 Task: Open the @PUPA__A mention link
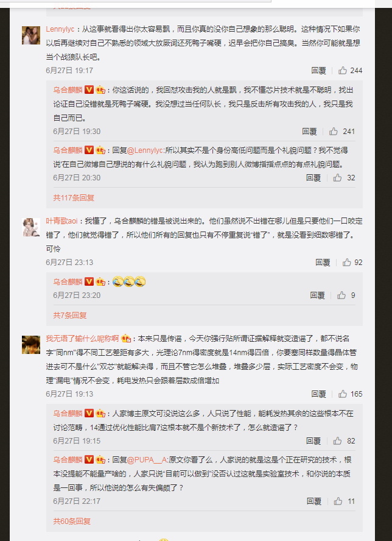[x=147, y=459]
